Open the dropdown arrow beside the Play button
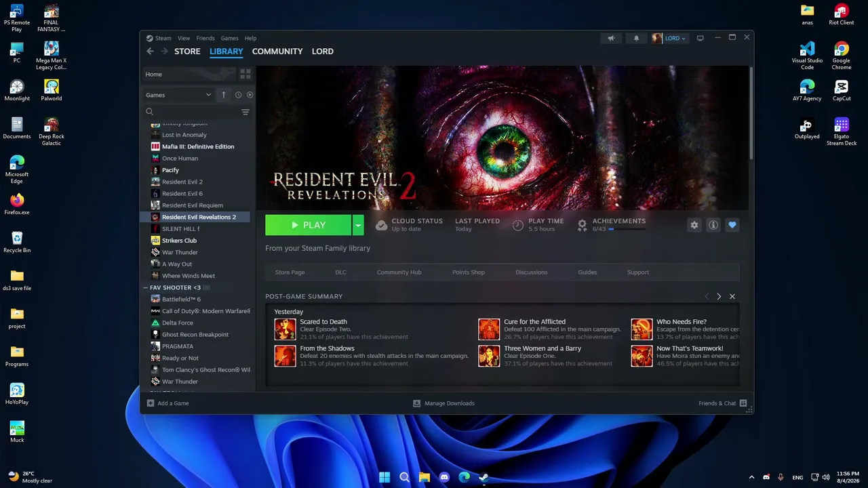The image size is (868, 488). [x=358, y=225]
